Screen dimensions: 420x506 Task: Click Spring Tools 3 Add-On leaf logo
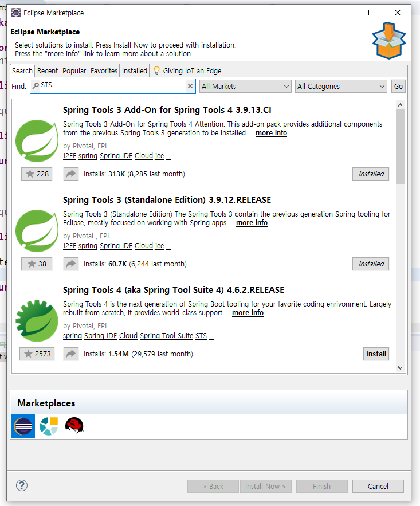click(37, 141)
